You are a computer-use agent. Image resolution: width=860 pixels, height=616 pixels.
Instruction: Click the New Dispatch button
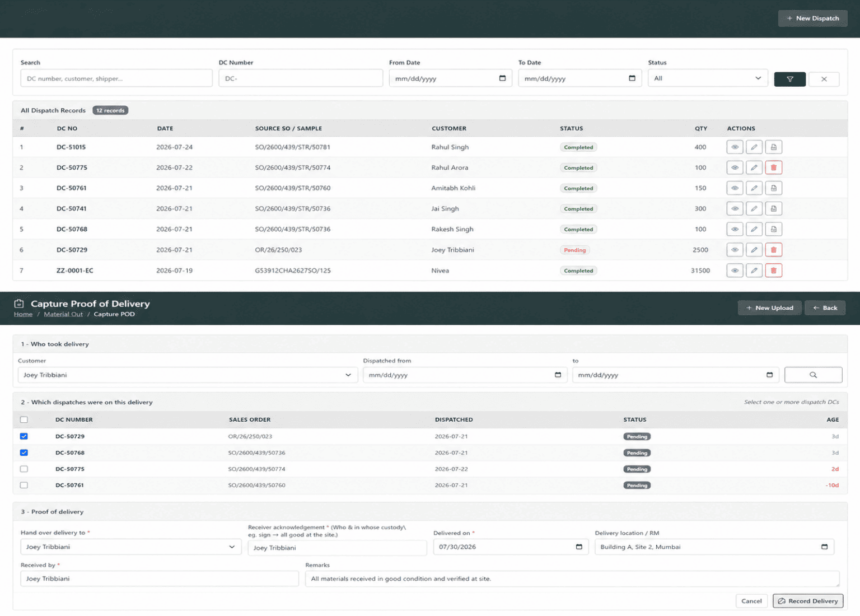coord(812,18)
